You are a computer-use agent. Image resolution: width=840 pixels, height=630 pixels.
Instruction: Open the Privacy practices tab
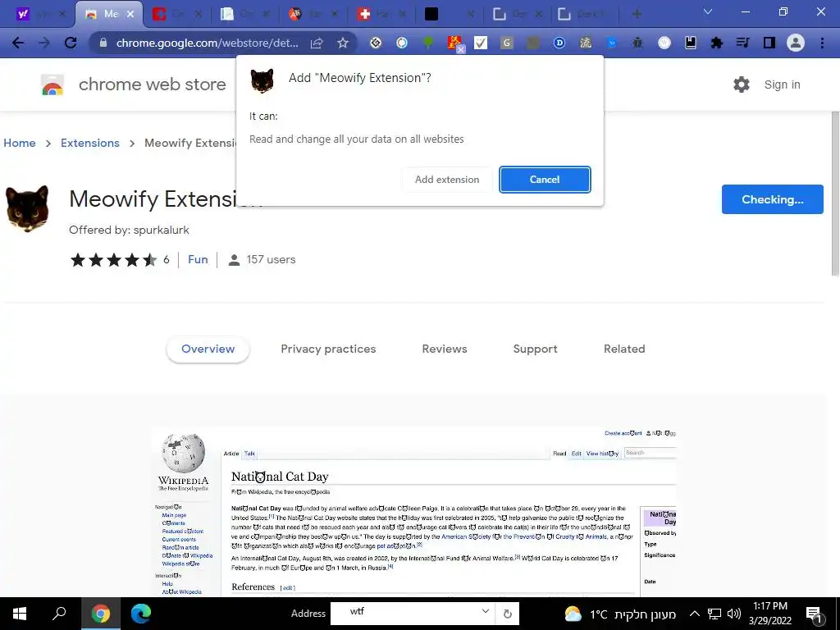pos(328,349)
